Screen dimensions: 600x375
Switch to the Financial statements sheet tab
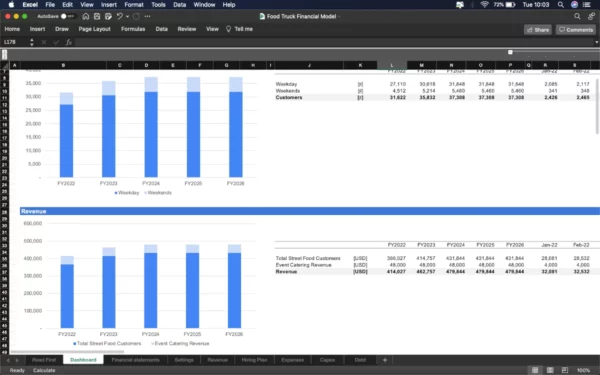coord(135,360)
